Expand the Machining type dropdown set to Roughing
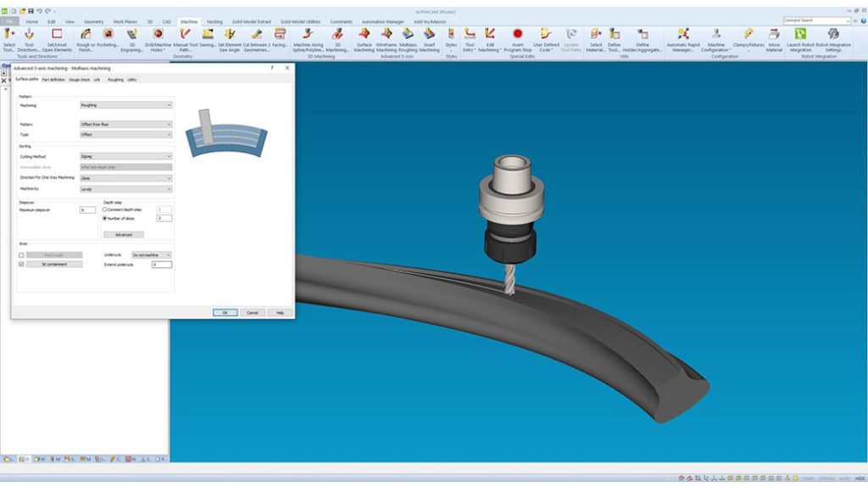The height and width of the screenshot is (486, 868). click(x=125, y=105)
